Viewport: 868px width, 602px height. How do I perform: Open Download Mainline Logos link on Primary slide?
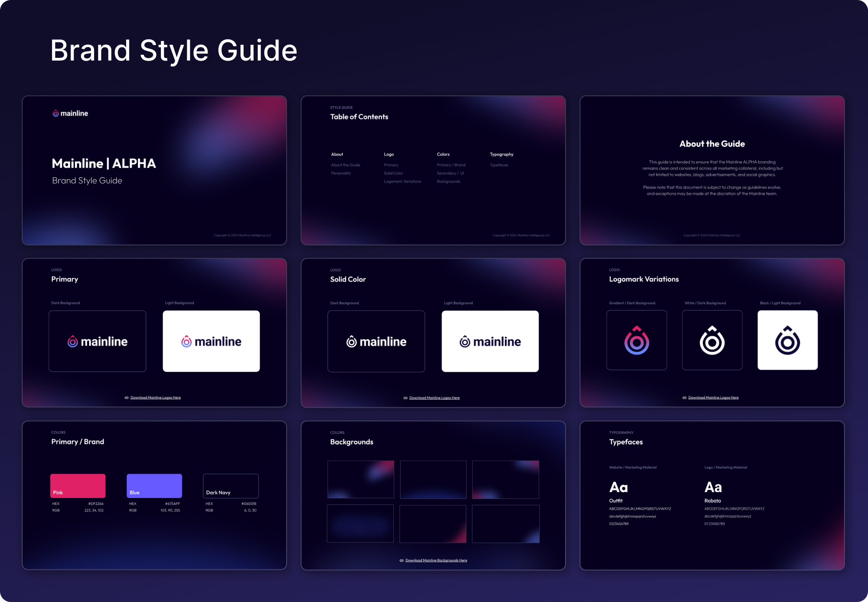coord(155,398)
